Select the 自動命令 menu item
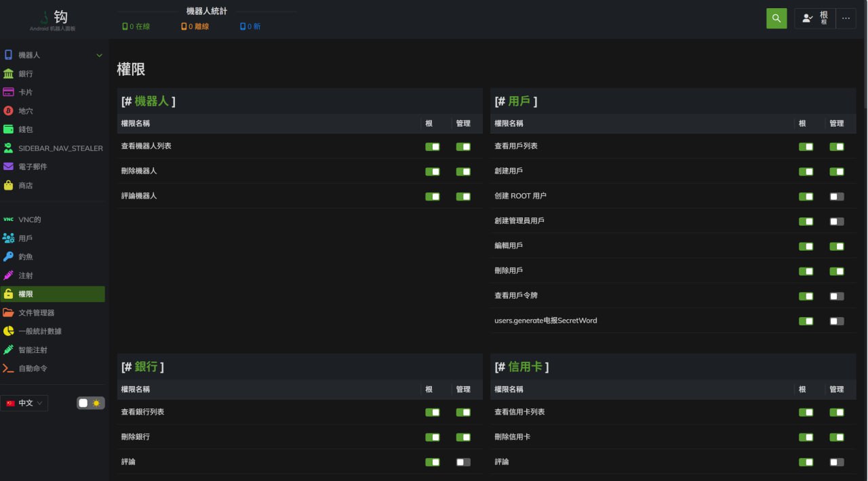The height and width of the screenshot is (481, 868). coord(33,369)
